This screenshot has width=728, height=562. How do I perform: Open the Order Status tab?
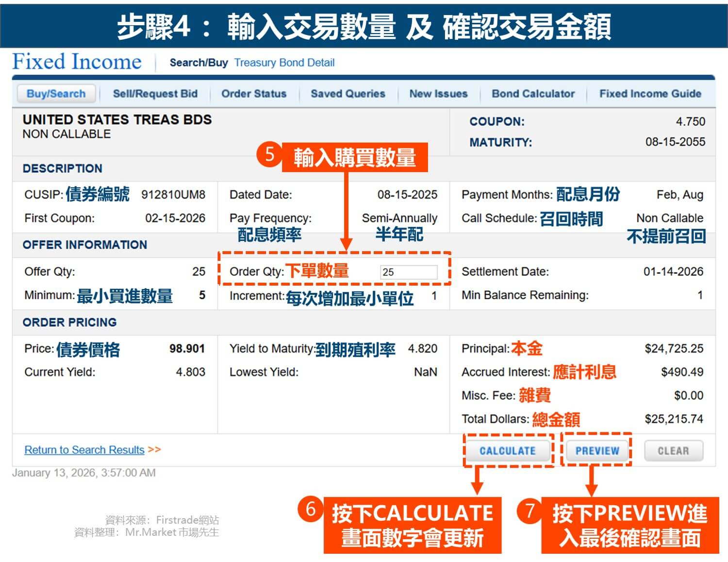pyautogui.click(x=254, y=93)
